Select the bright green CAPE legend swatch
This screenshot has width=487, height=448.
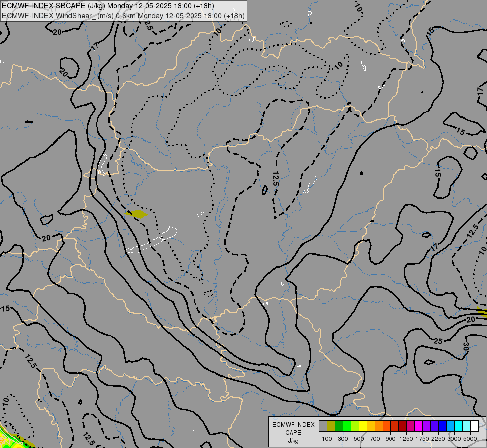pos(347,426)
